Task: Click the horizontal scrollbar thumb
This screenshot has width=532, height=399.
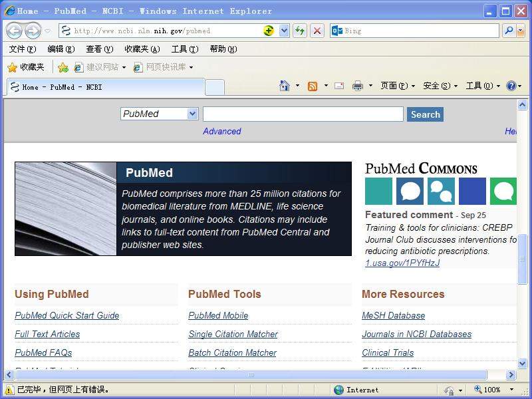Action: 251,375
